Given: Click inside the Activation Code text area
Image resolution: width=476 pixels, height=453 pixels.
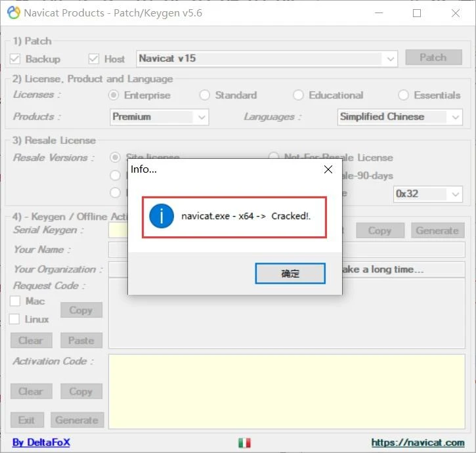Looking at the screenshot, I should tap(287, 392).
